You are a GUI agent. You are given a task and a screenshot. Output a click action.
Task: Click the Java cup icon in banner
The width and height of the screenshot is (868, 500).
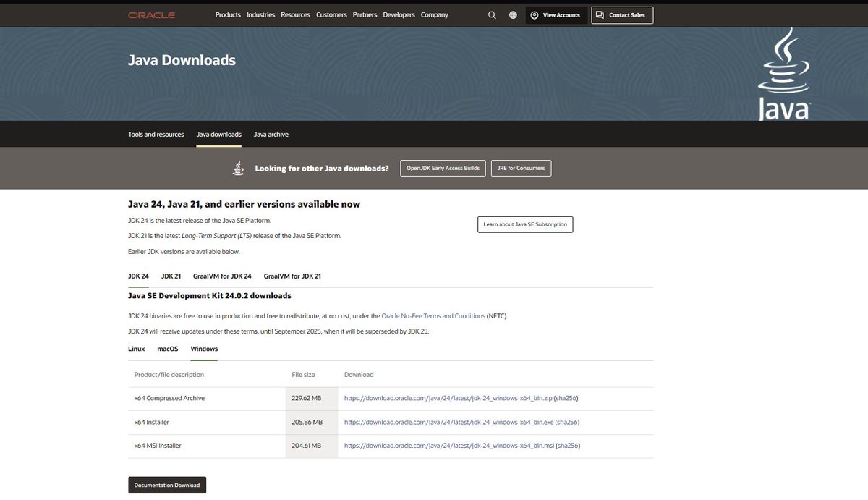pyautogui.click(x=238, y=168)
